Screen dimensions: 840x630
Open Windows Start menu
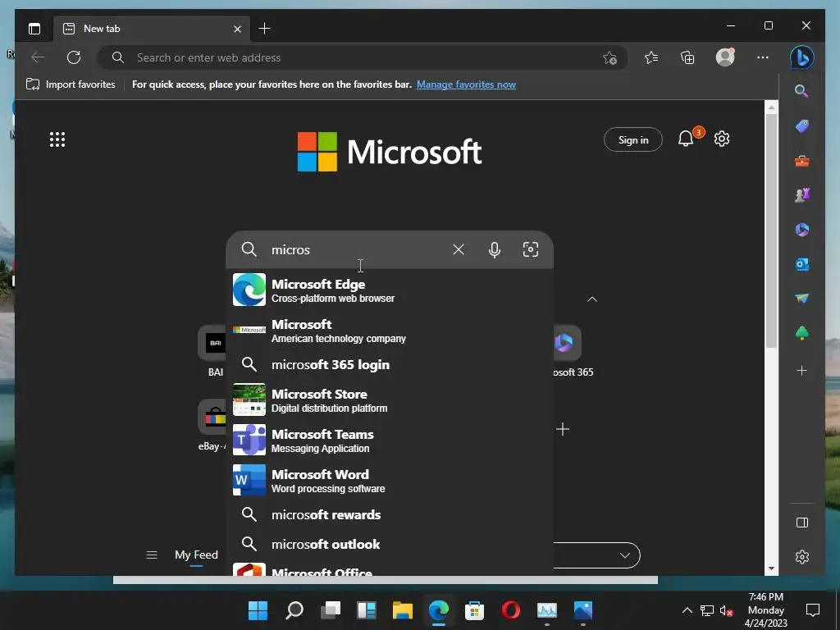pos(258,610)
